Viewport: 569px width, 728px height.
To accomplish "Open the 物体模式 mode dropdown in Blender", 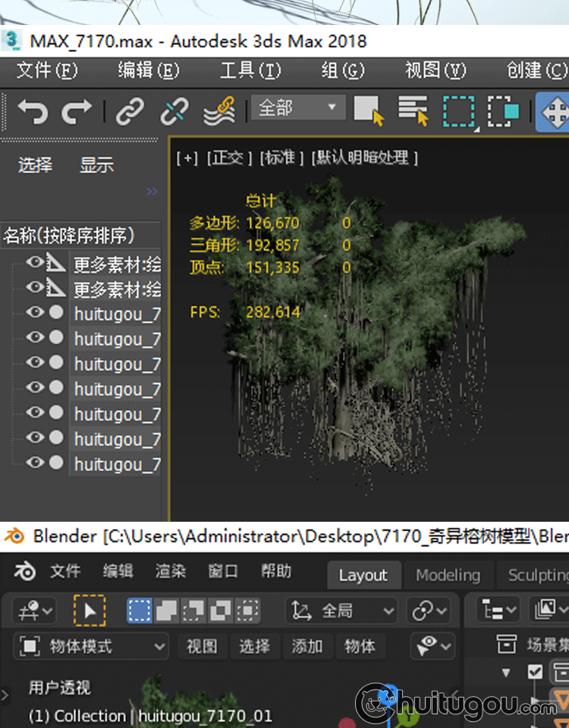I will (91, 647).
